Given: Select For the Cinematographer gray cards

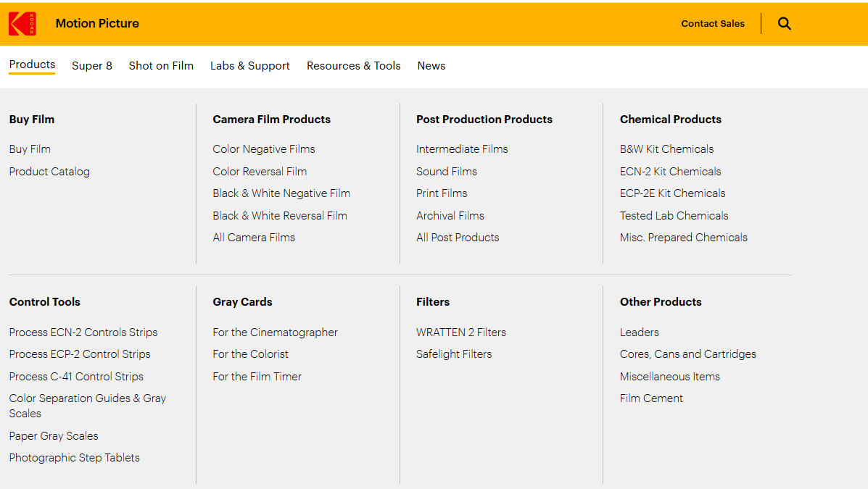Looking at the screenshot, I should pos(275,333).
